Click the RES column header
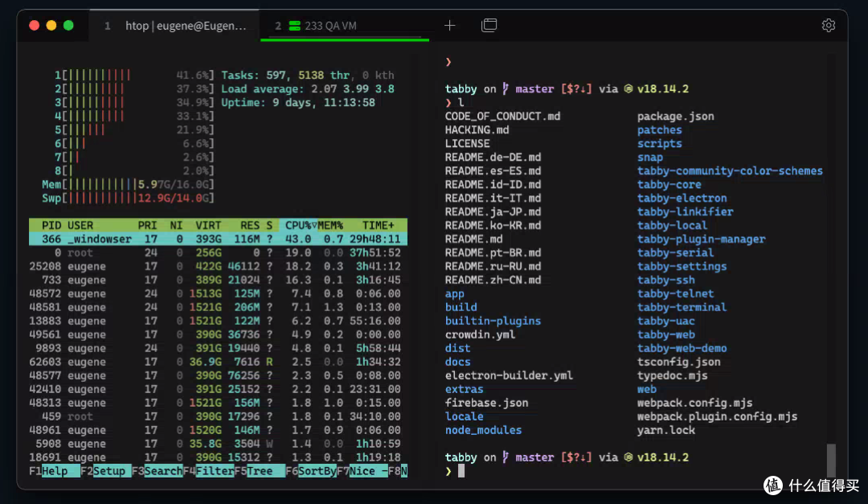 pyautogui.click(x=250, y=225)
